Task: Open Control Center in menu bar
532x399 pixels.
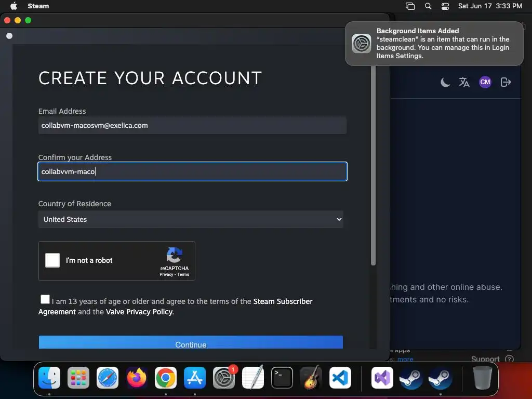Action: tap(445, 6)
